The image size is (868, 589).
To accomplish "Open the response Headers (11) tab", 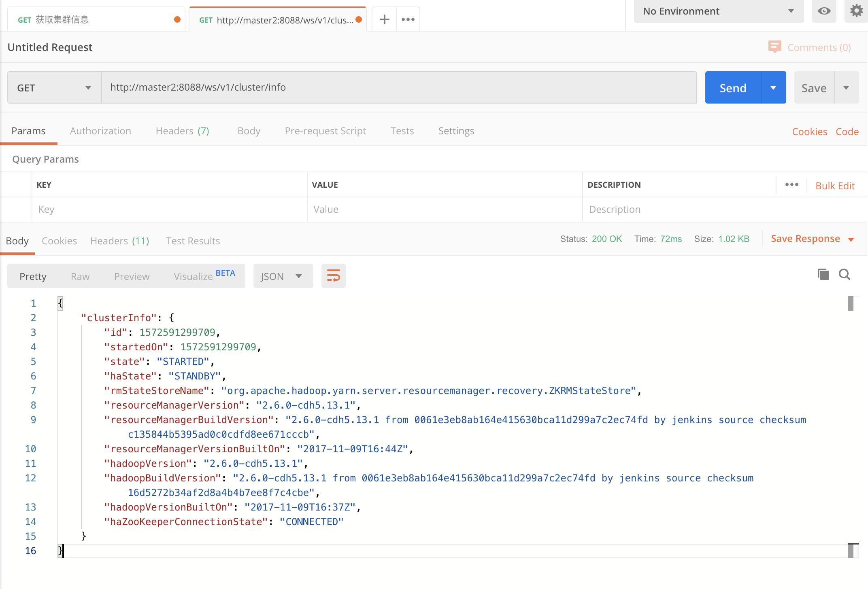I will (120, 241).
